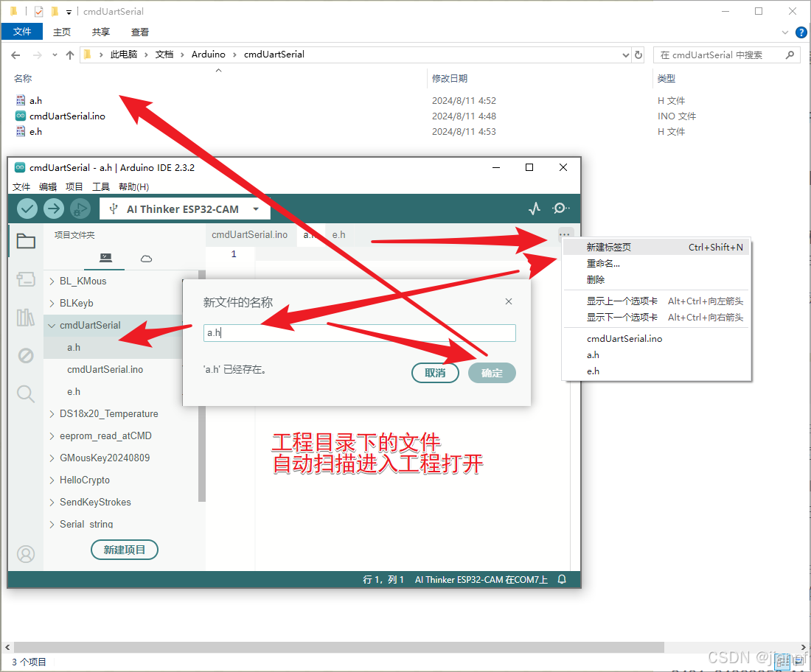Click the Upload arrow button in Arduino IDE
This screenshot has height=672, width=811.
point(53,209)
